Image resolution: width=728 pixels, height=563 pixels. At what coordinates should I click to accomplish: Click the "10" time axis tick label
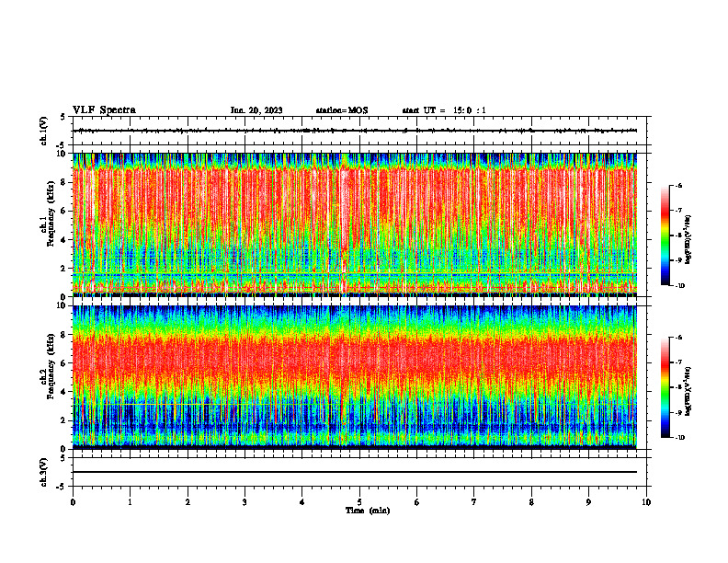tap(646, 502)
